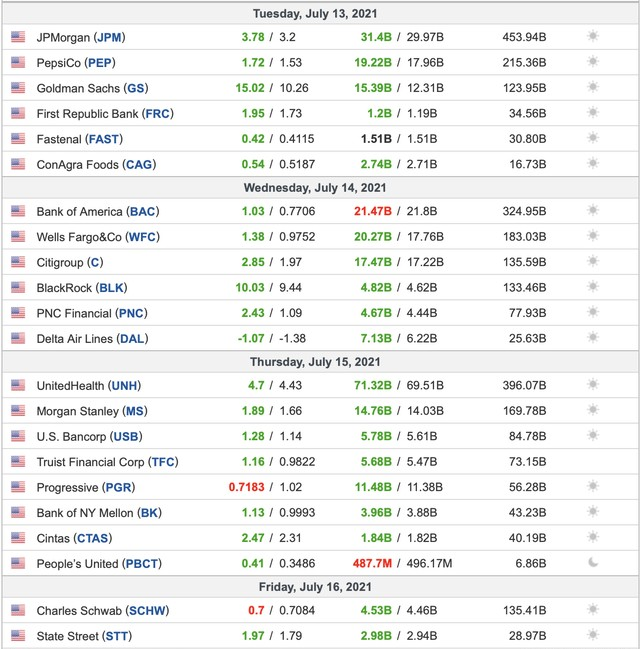
Task: Open the JPM ticker link
Action: [x=109, y=38]
